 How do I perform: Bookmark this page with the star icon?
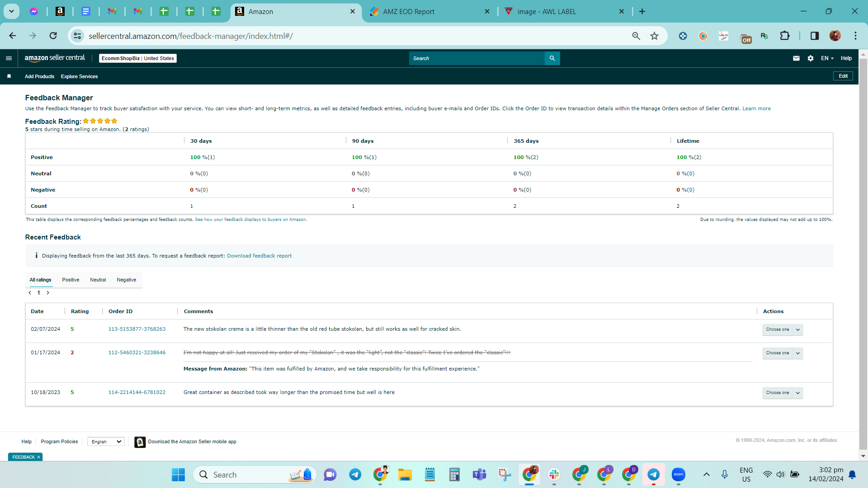654,36
